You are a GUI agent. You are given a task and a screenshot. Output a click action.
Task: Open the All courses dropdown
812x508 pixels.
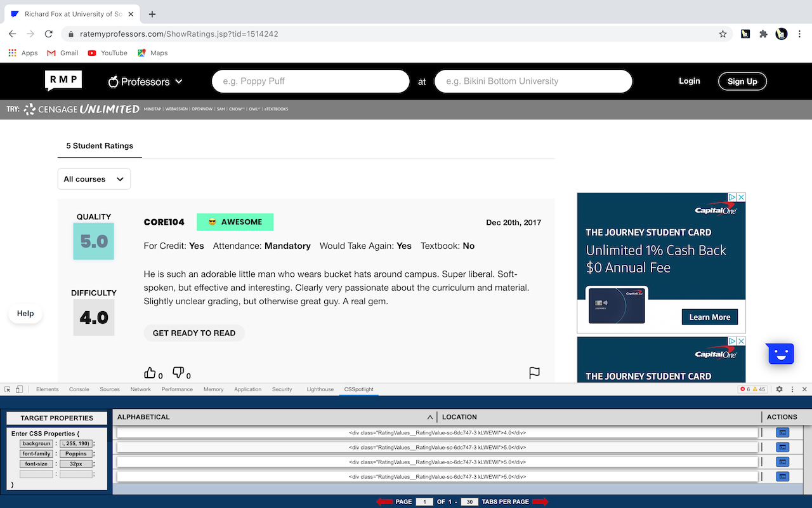click(x=94, y=179)
